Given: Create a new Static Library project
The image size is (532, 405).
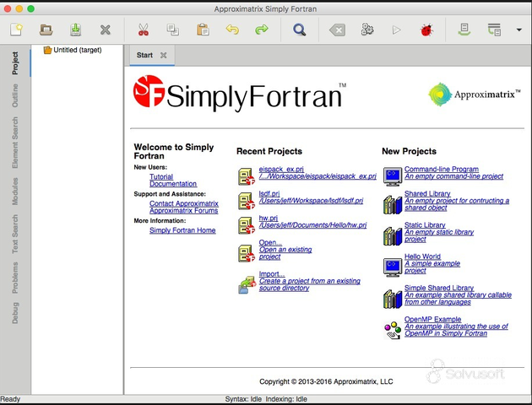Looking at the screenshot, I should pos(425,224).
